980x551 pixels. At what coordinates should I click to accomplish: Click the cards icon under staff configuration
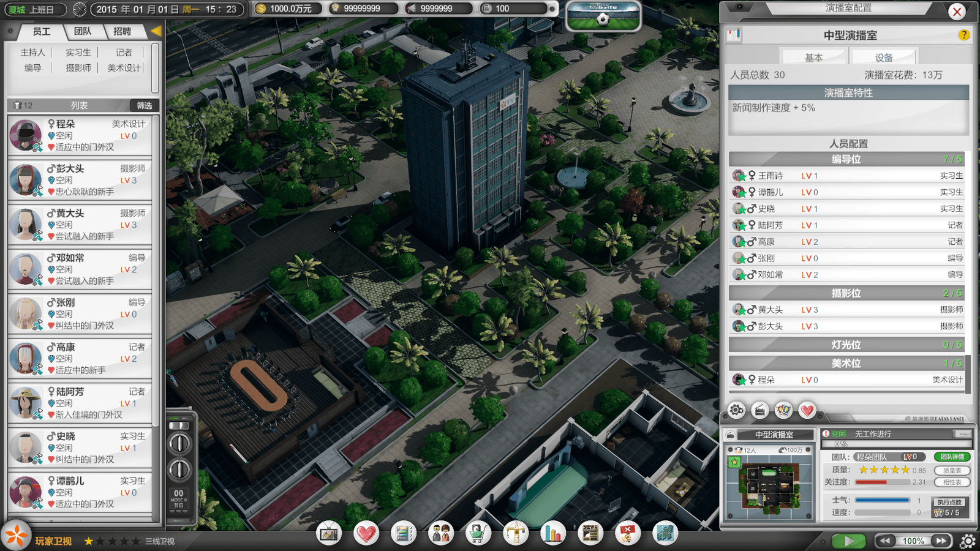click(783, 410)
